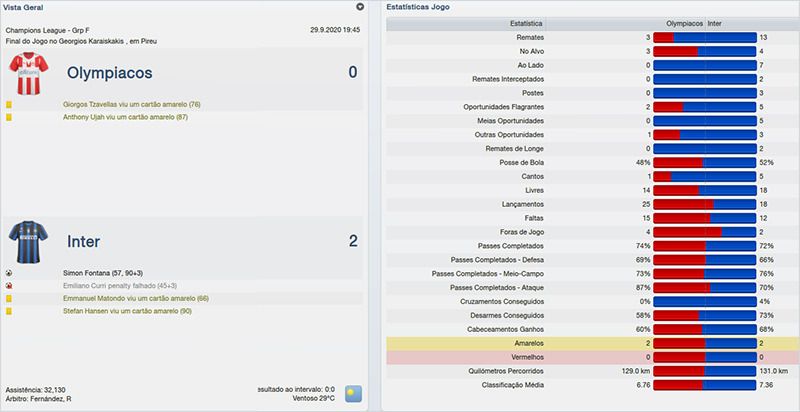800x412 pixels.
Task: Click the Inter column header in statistics table
Action: [716, 21]
